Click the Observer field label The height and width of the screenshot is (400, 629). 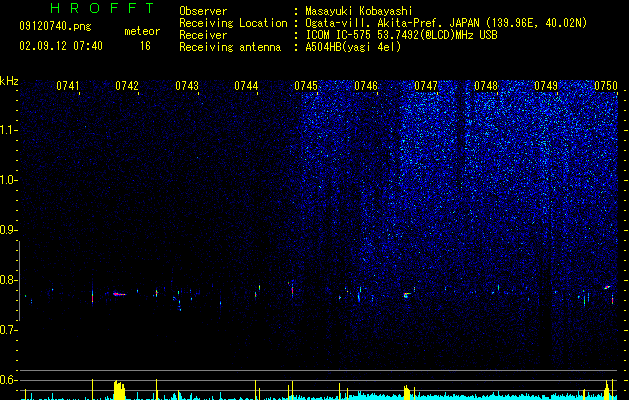tap(203, 11)
